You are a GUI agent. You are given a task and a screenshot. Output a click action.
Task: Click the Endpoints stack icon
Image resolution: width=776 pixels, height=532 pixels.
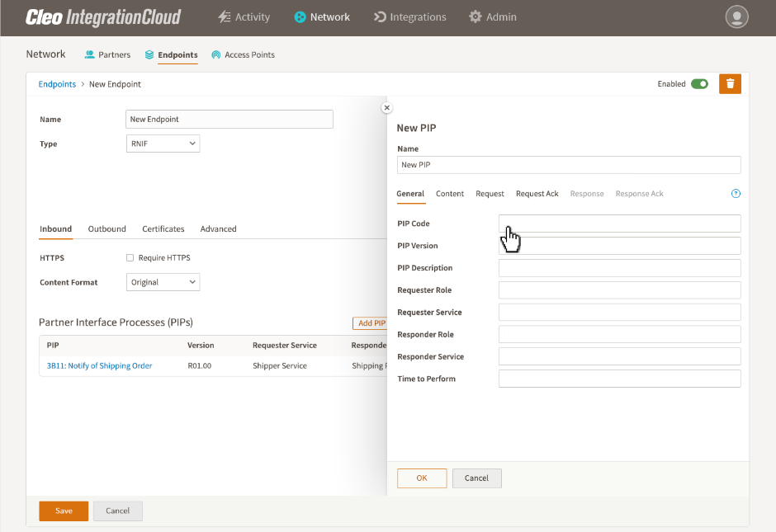tap(149, 54)
